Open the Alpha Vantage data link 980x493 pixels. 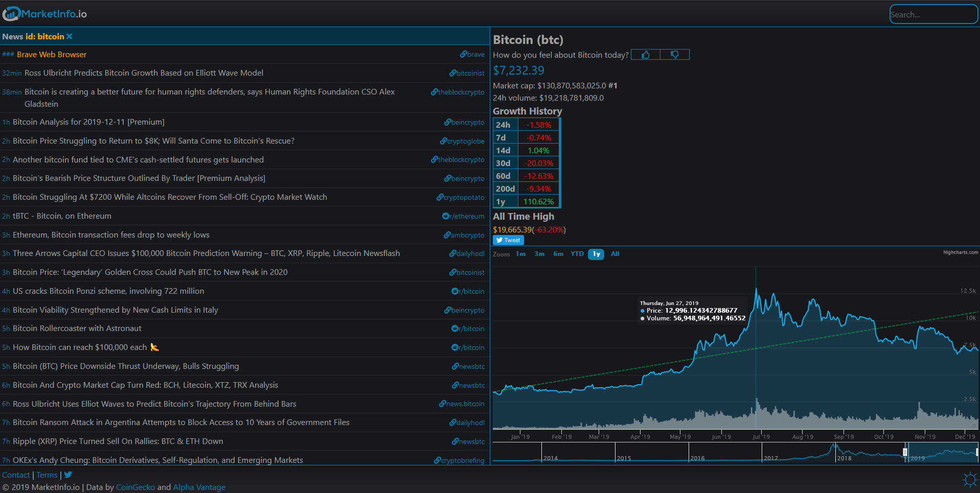199,487
